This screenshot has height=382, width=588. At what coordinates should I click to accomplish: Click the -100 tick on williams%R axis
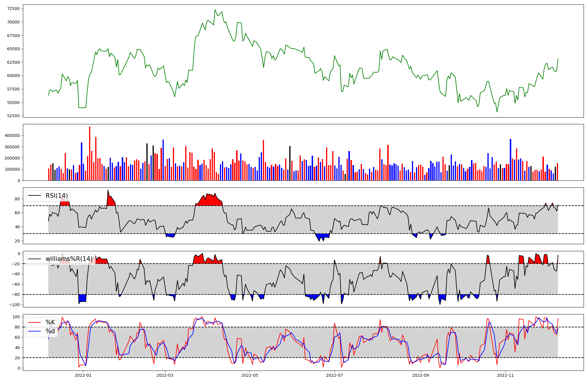tap(15, 305)
